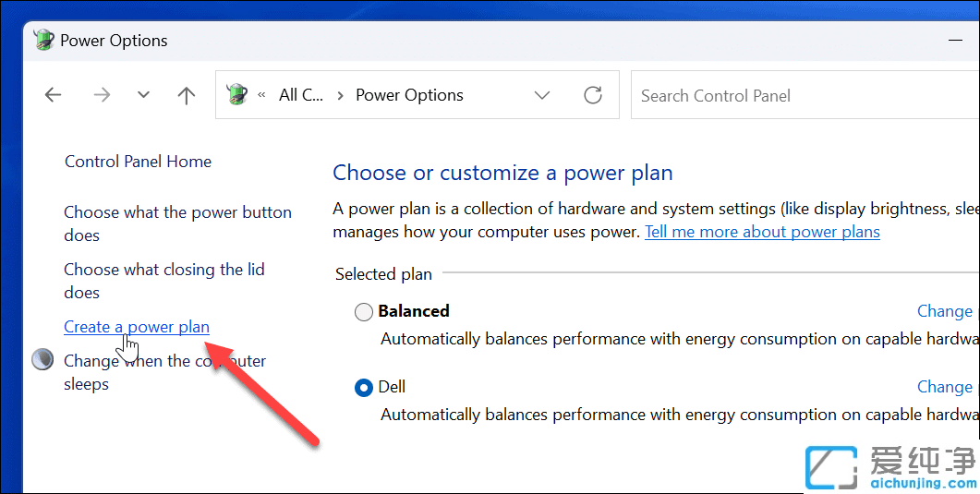Click the All C... breadcrumb item
The width and height of the screenshot is (980, 494).
[301, 95]
